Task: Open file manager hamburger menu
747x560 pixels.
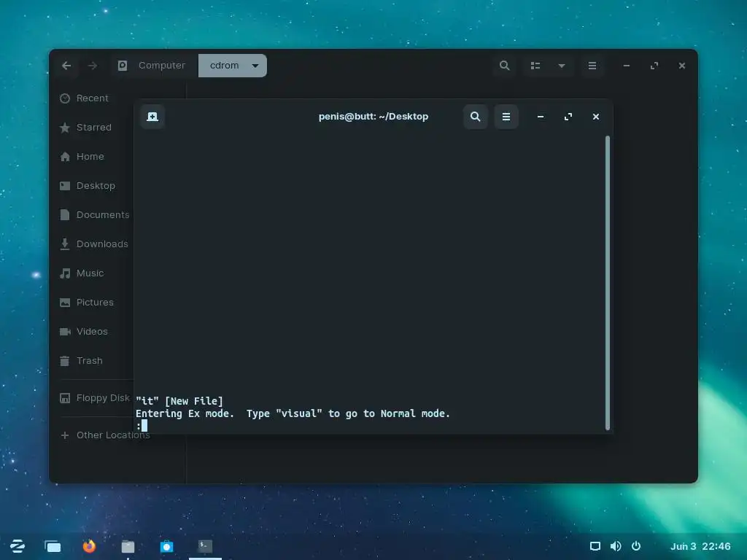Action: 592,66
